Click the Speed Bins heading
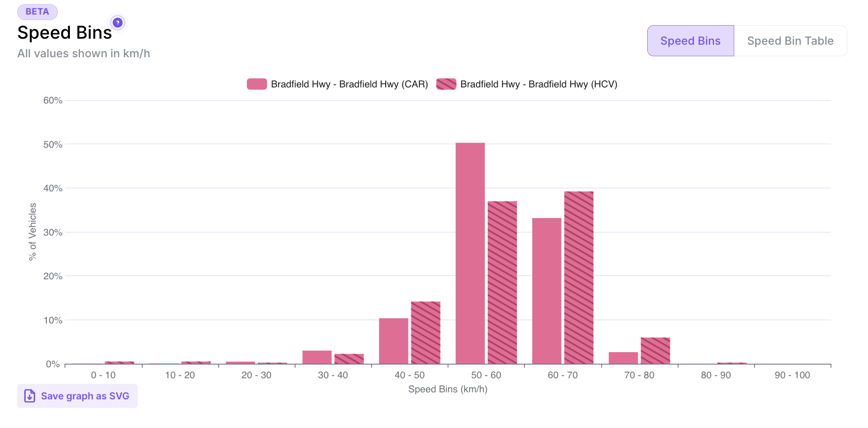 pyautogui.click(x=64, y=32)
